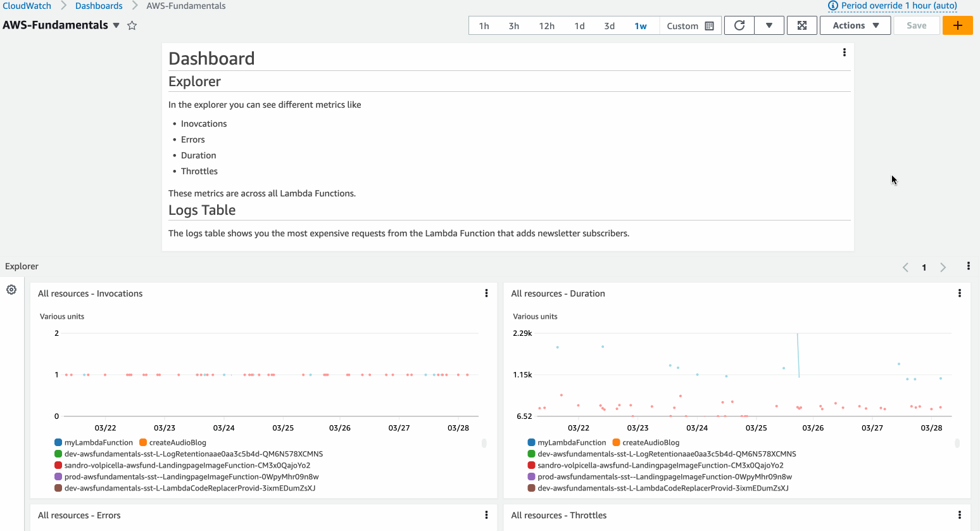This screenshot has height=531, width=980.
Task: Open the All resources - Invocations widget menu
Action: coord(486,293)
